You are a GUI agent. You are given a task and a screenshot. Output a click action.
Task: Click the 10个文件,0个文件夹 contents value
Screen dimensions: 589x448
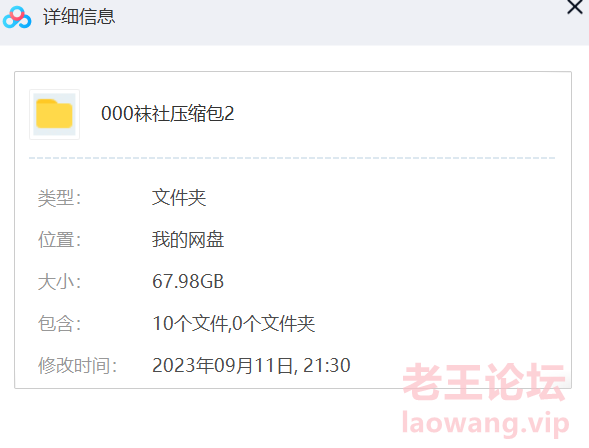point(234,323)
